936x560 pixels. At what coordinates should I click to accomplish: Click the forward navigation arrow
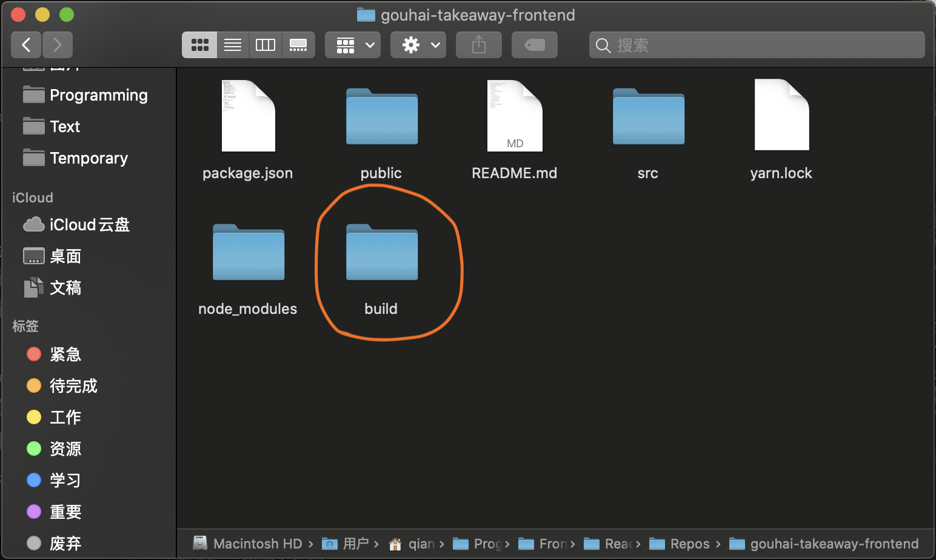click(58, 45)
